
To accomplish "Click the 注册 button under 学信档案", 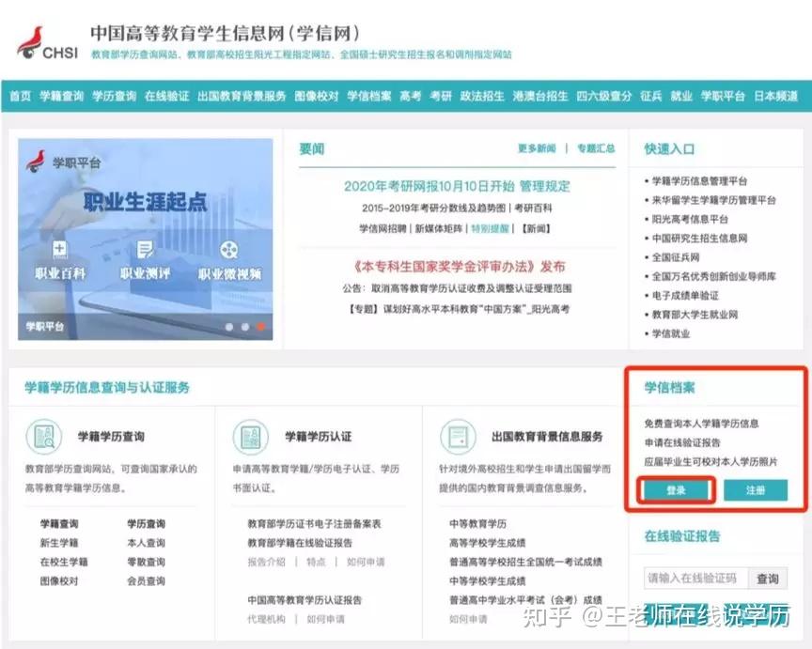I will tap(756, 490).
